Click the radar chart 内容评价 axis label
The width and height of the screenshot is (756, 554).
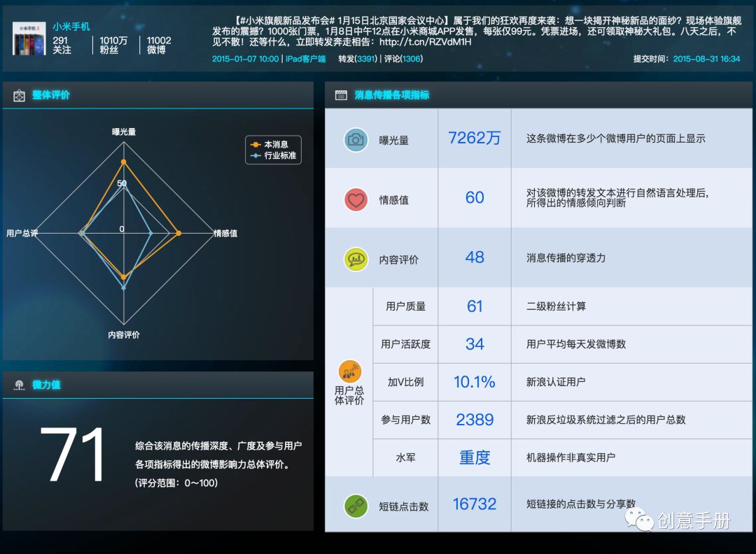point(124,334)
